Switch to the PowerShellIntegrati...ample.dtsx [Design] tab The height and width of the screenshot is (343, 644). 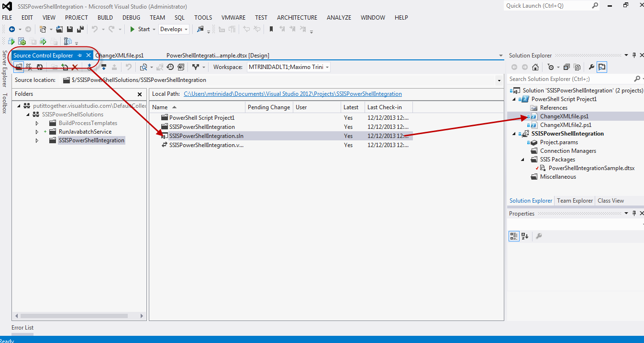pos(218,56)
